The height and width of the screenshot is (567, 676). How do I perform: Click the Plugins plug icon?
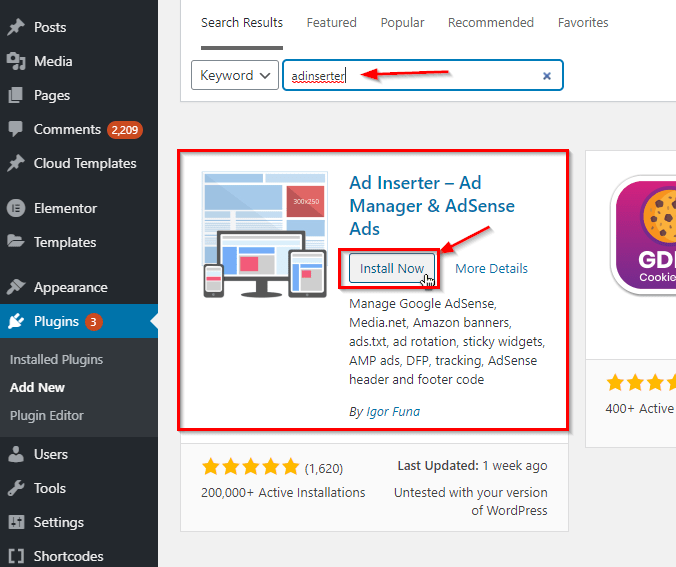[x=16, y=321]
